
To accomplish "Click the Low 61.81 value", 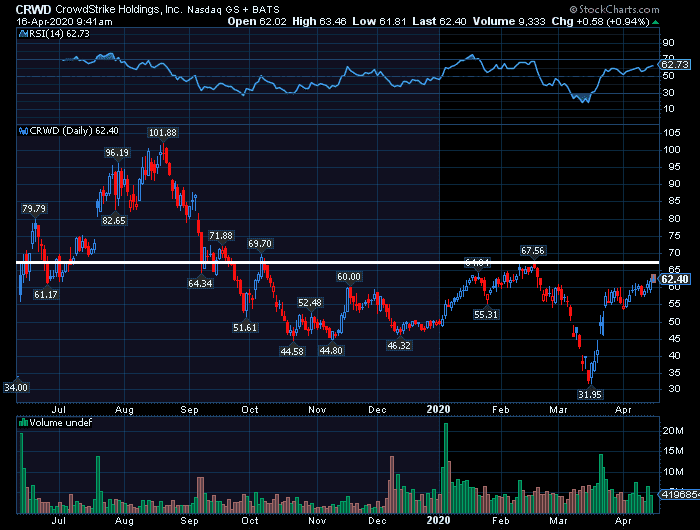I will 379,21.
